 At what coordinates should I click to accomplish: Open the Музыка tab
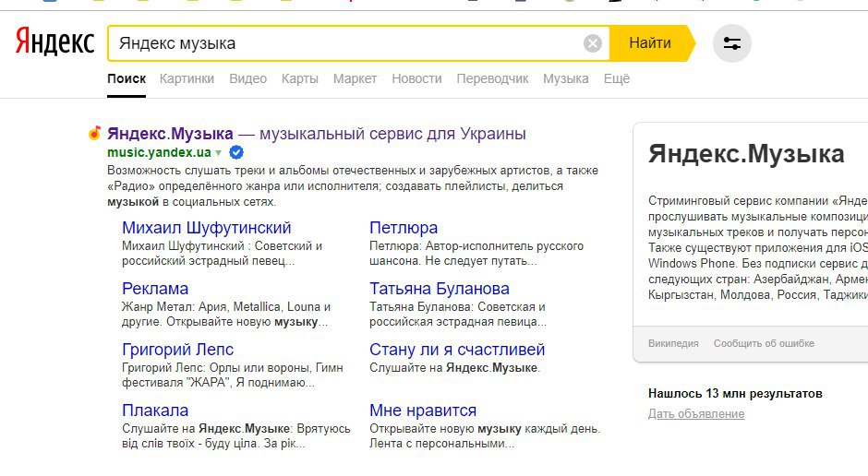[566, 78]
